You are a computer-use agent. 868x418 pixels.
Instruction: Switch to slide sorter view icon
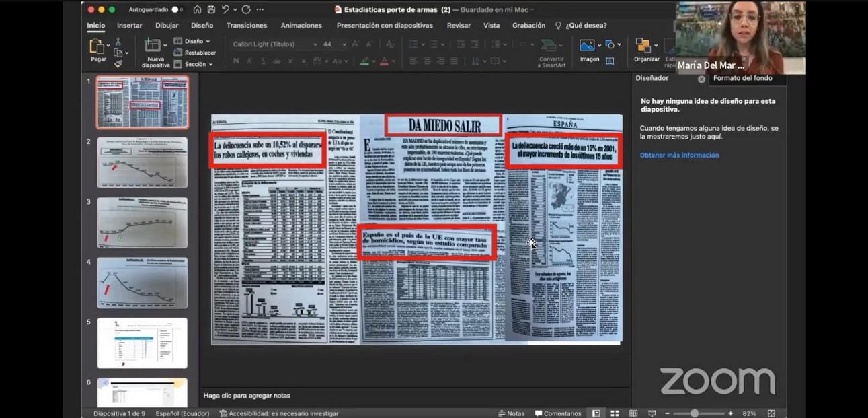[x=615, y=413]
